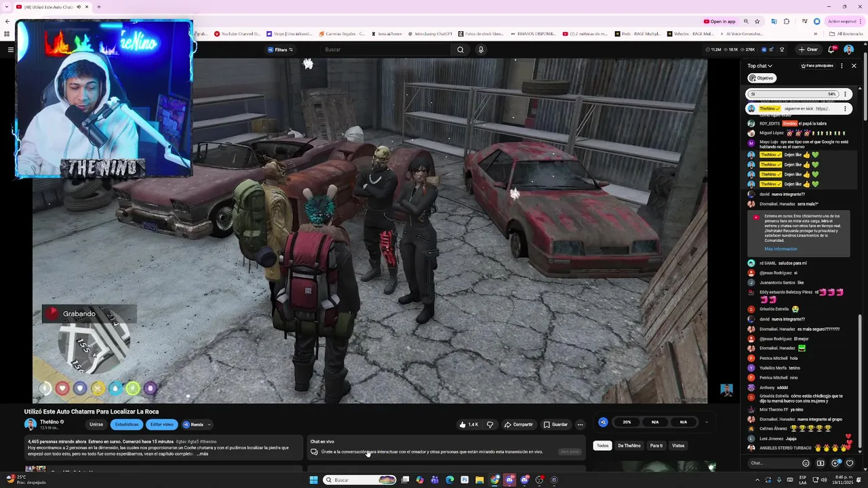Open Google Translate icon in toolbar
Image resolution: width=868 pixels, height=488 pixels.
(x=774, y=21)
